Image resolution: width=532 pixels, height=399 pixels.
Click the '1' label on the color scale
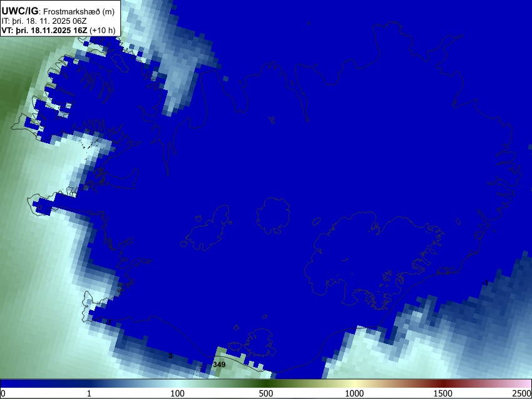pos(89,393)
